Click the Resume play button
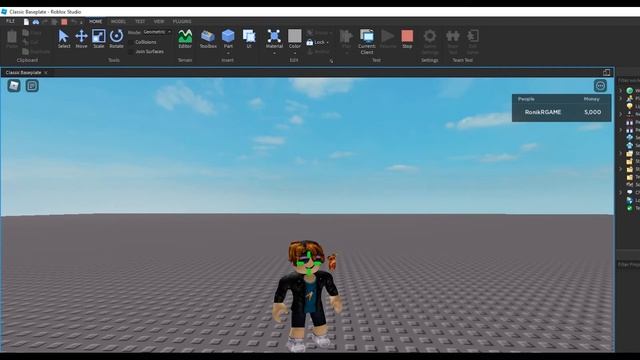Screen dimensions: 640x360 [x=388, y=38]
